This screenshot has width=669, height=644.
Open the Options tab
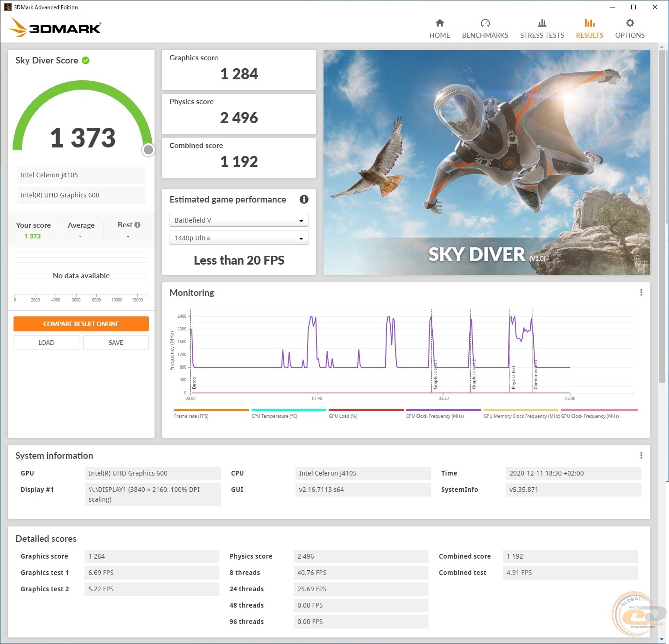[x=630, y=29]
